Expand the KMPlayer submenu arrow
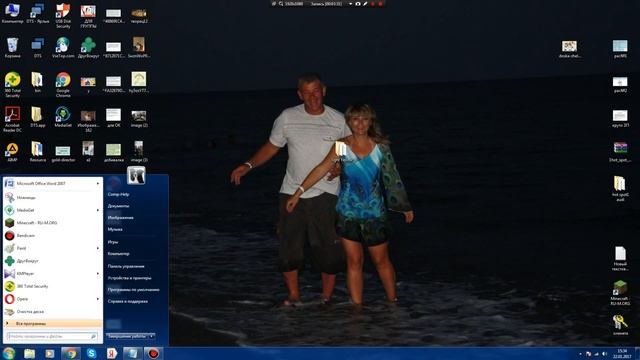This screenshot has height=360, width=640. click(98, 273)
